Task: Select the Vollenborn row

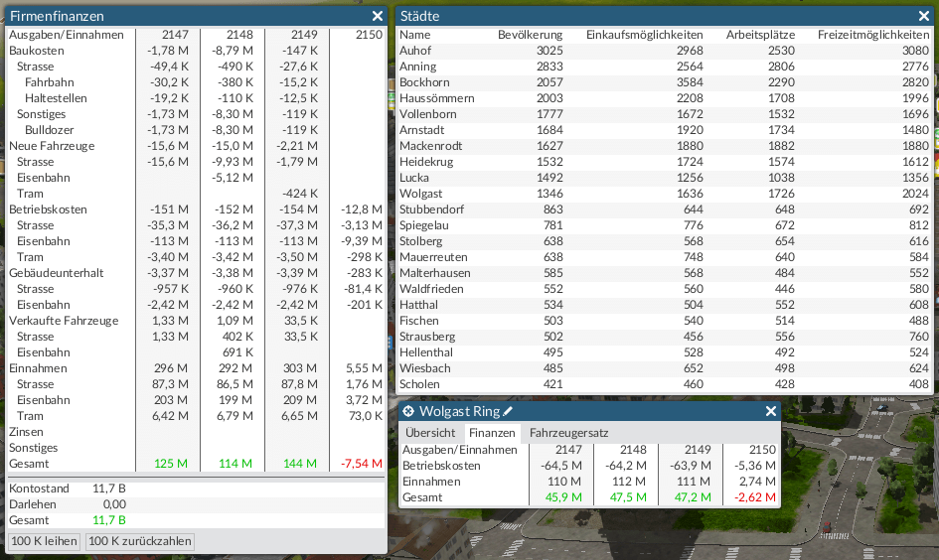Action: pos(664,114)
